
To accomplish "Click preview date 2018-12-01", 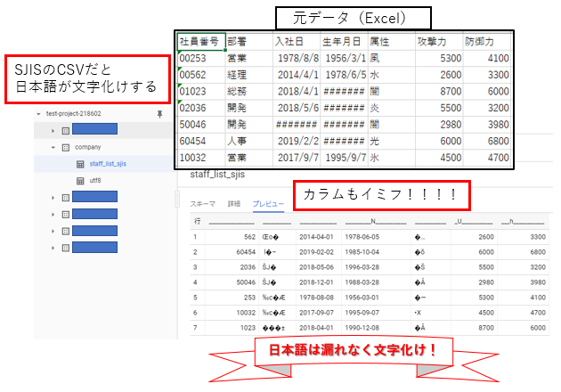I will click(x=316, y=282).
